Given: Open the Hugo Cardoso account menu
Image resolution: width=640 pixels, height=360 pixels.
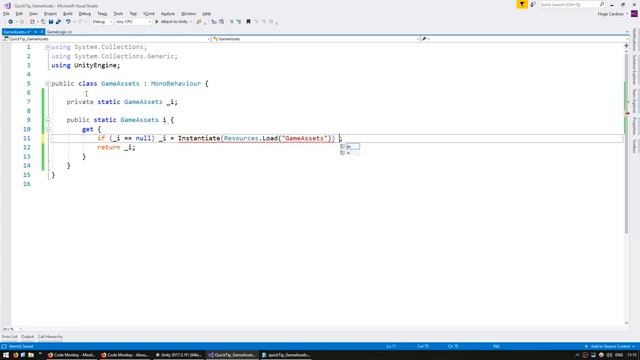Looking at the screenshot, I should coord(612,14).
